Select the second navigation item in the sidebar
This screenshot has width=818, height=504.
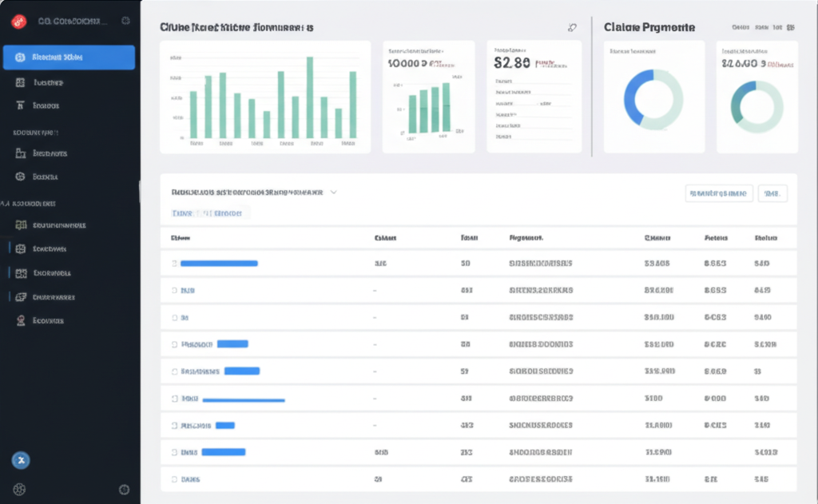(69, 82)
